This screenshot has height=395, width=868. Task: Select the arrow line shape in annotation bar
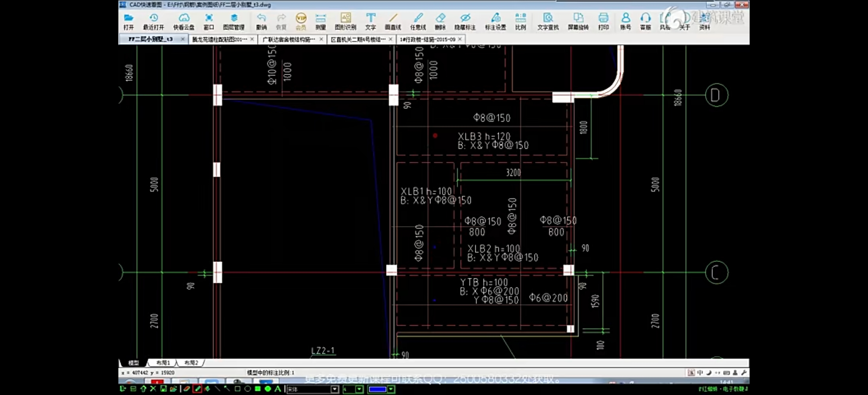227,389
